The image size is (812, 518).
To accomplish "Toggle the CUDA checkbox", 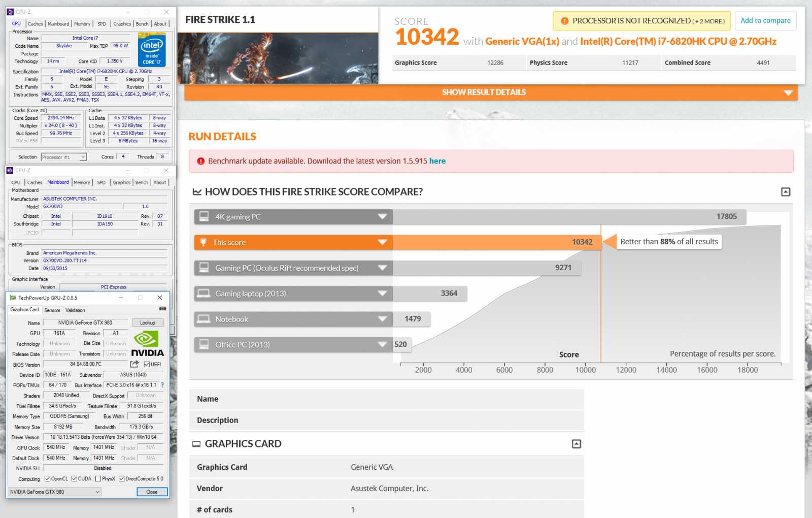I will [x=74, y=478].
